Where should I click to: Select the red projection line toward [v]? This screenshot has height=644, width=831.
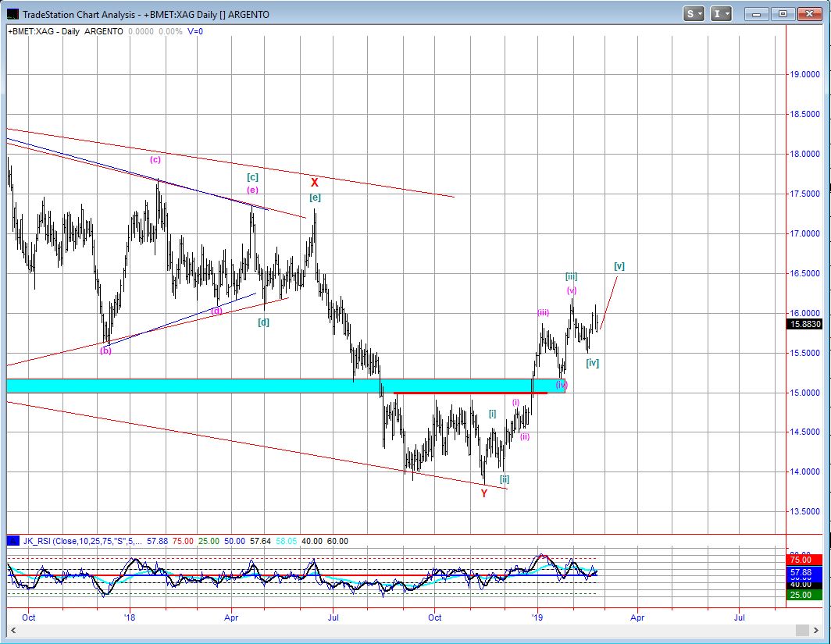click(x=609, y=302)
